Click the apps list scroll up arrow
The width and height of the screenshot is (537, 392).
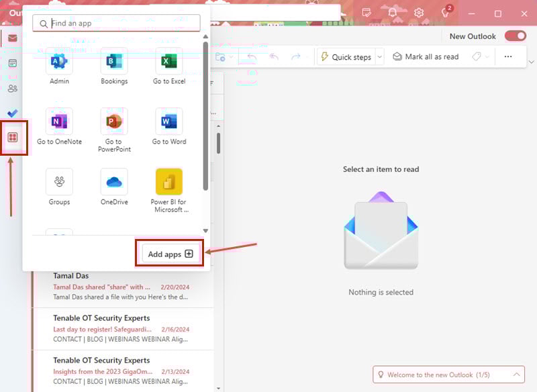[x=205, y=36]
